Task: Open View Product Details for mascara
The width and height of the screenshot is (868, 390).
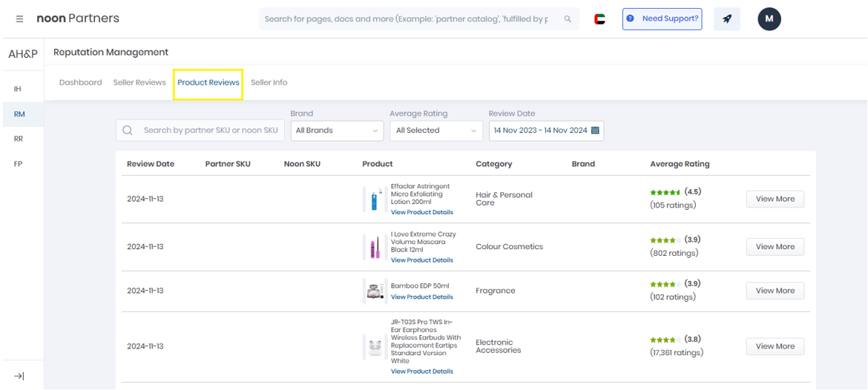Action: click(x=422, y=260)
